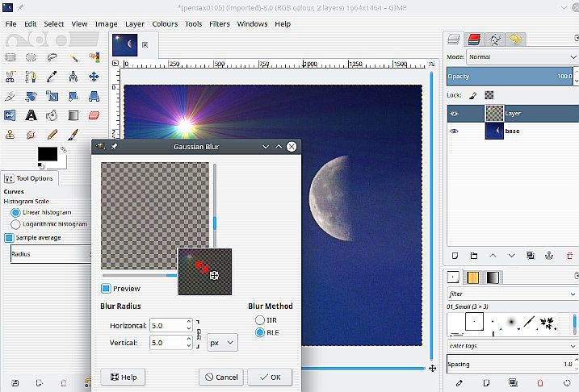Select the Paths pen tool
579x392 pixels.
(31, 77)
